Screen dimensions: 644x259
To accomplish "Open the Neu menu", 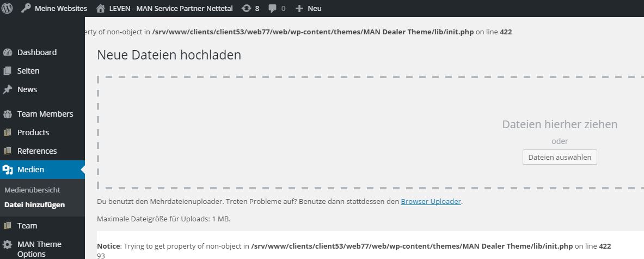I will point(315,8).
